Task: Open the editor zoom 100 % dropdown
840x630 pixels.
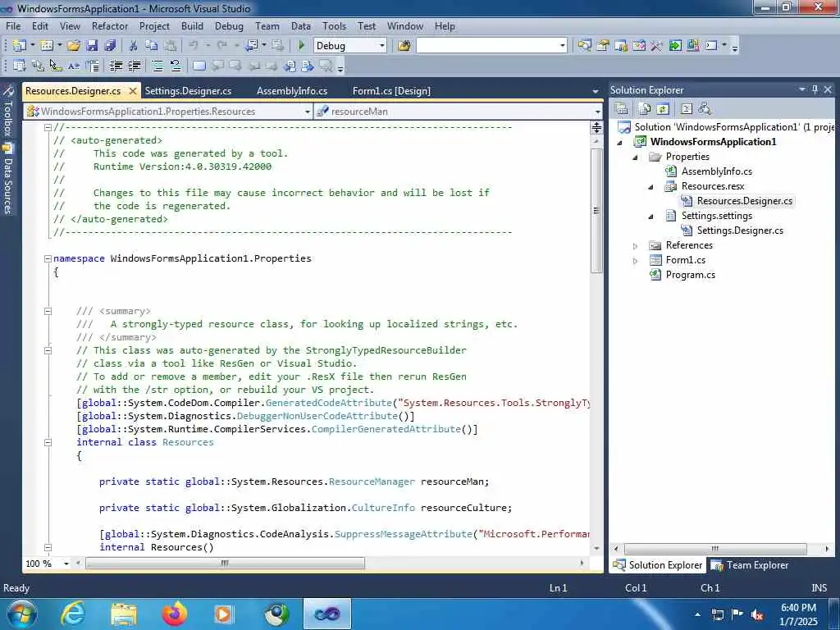Action: (66, 564)
